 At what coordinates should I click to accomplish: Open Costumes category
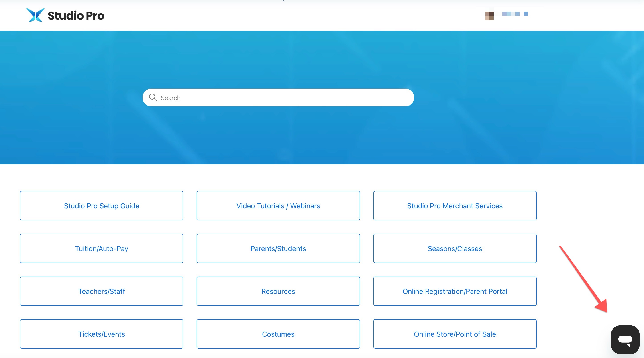point(278,334)
